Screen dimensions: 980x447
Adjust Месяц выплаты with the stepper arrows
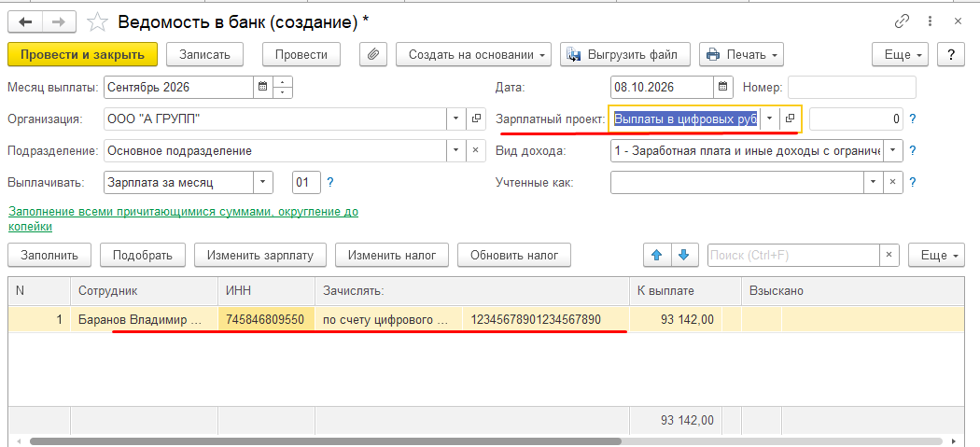tap(283, 88)
